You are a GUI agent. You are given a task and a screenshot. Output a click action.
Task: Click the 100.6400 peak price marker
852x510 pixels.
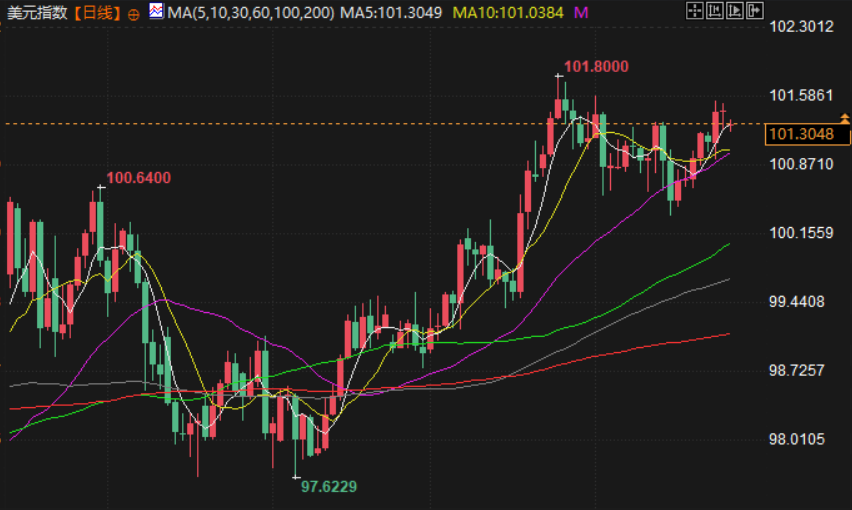point(139,178)
